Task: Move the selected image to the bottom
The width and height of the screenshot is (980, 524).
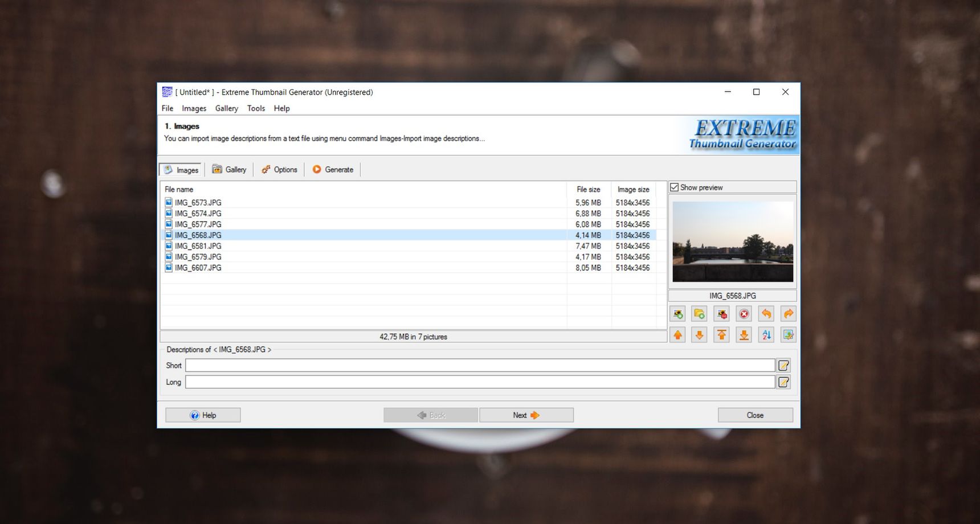Action: point(744,335)
